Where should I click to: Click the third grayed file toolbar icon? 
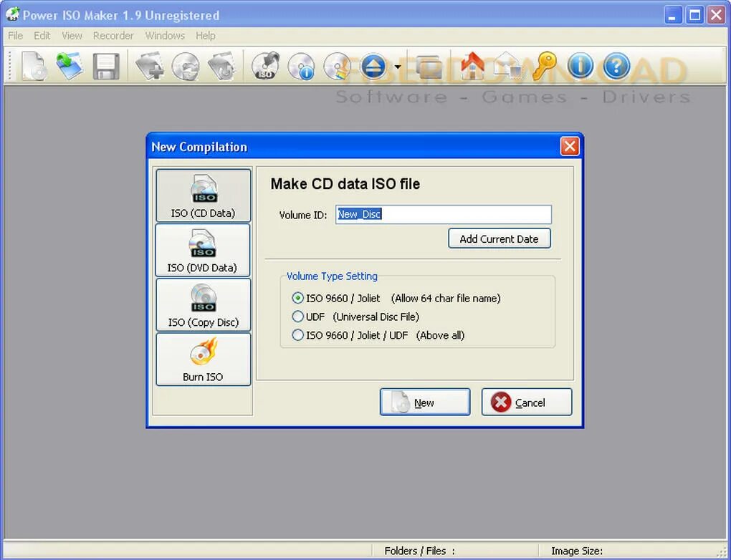click(x=221, y=66)
